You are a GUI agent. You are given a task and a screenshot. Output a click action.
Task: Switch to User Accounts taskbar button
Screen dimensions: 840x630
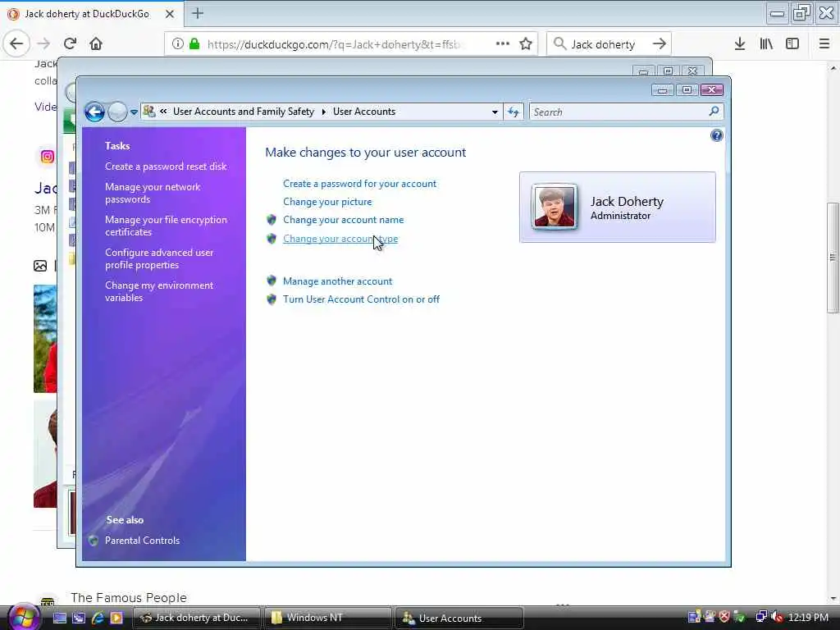[459, 618]
